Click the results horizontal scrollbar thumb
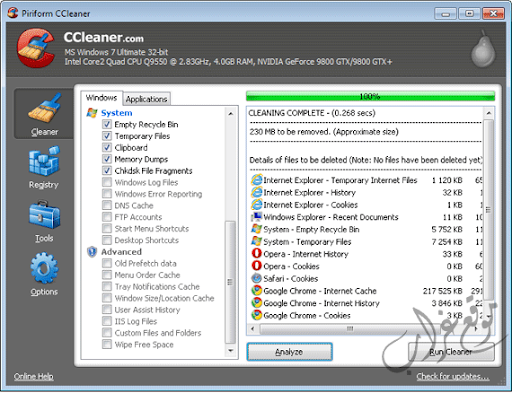This screenshot has height=393, width=512. [x=350, y=329]
